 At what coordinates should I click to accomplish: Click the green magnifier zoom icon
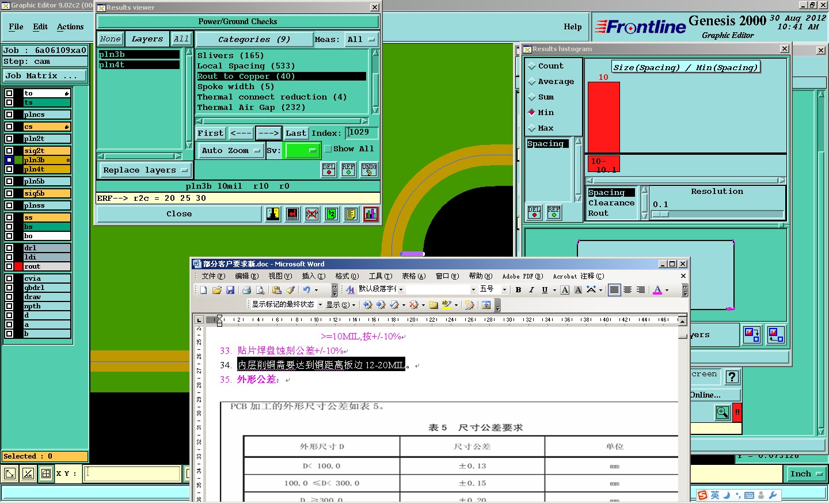(722, 412)
